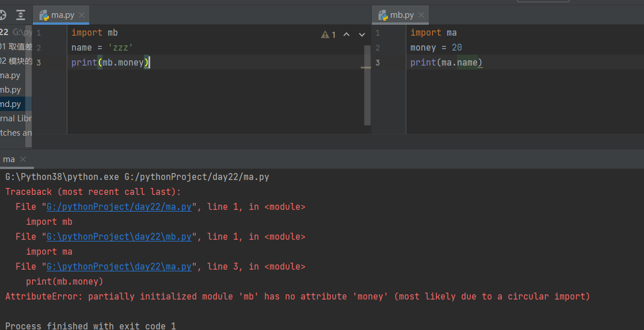Go to next highlighted error arrow
Image resolution: width=644 pixels, height=330 pixels.
click(x=362, y=34)
